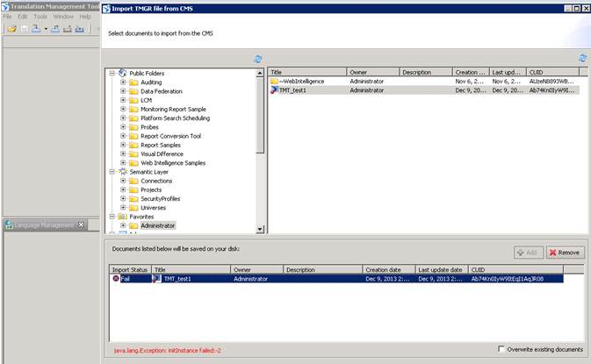The image size is (591, 364).
Task: Open the Window menu
Action: point(63,17)
